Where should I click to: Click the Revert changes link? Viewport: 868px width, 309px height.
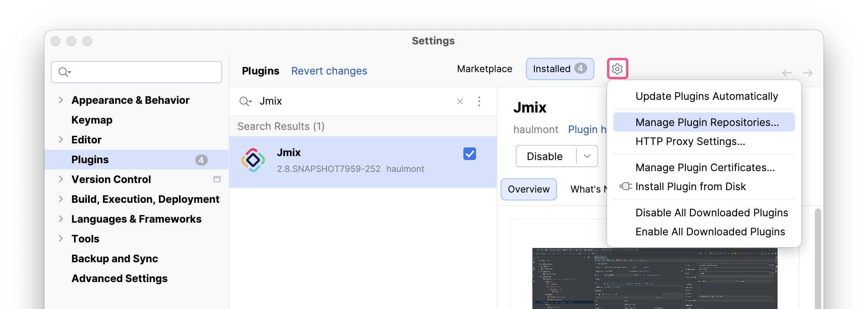point(329,71)
